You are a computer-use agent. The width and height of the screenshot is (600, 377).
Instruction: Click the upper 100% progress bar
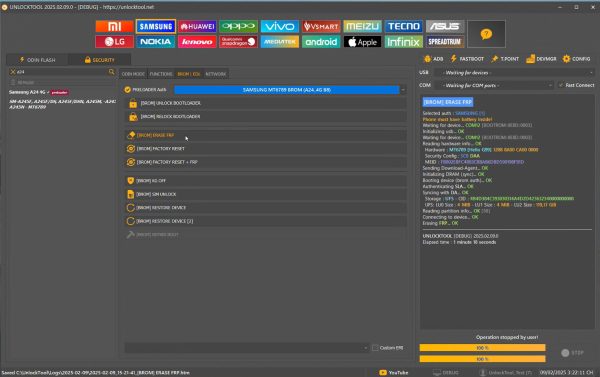point(482,348)
